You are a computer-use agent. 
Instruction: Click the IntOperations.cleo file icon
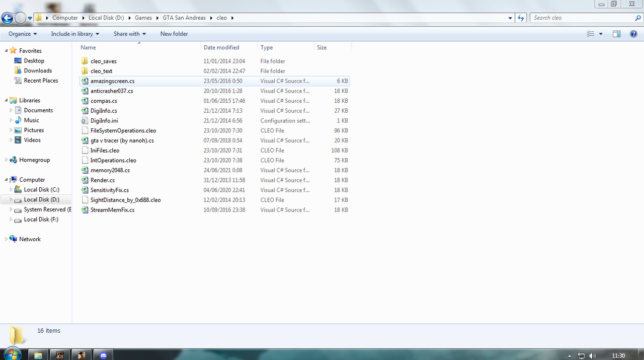click(85, 160)
